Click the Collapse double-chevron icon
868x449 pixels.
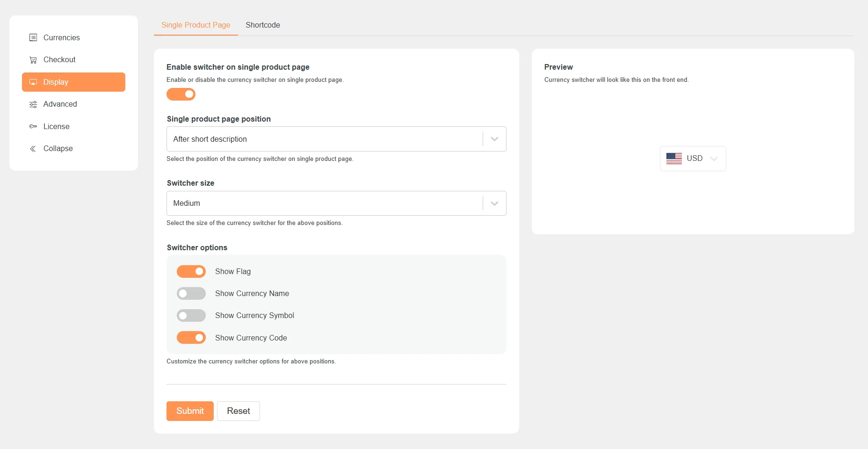pos(33,149)
